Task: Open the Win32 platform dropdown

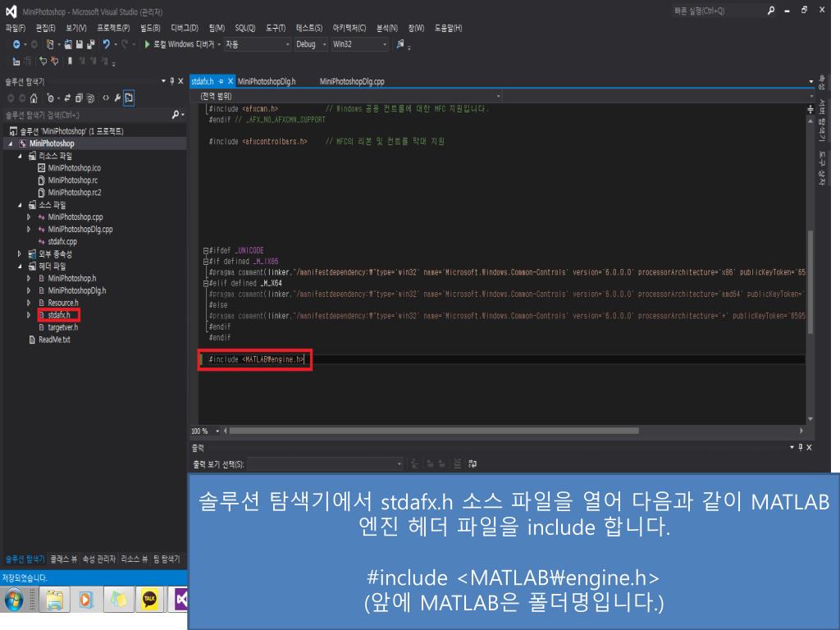Action: coord(359,44)
